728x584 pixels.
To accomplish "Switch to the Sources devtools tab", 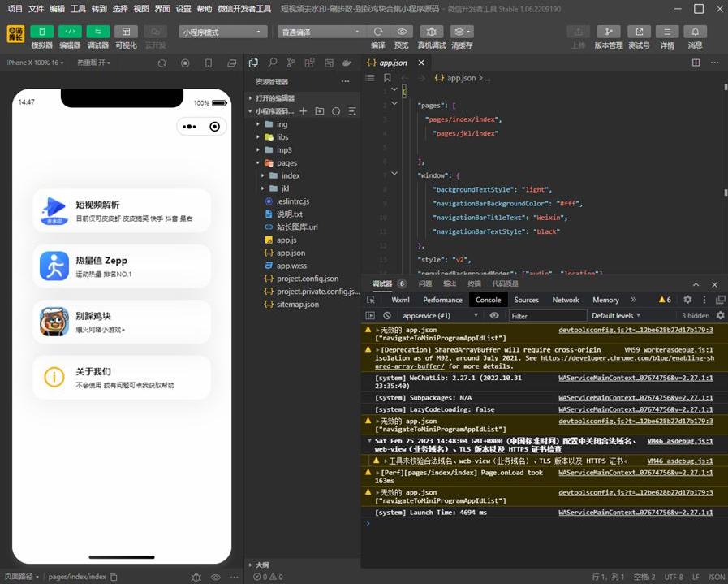I will point(527,301).
